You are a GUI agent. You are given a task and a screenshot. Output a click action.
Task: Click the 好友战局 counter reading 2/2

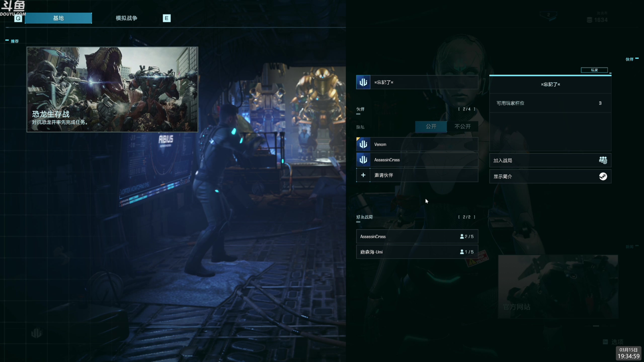click(467, 217)
